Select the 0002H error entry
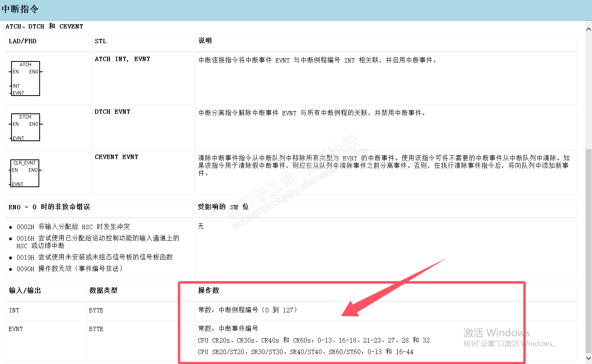 point(73,227)
